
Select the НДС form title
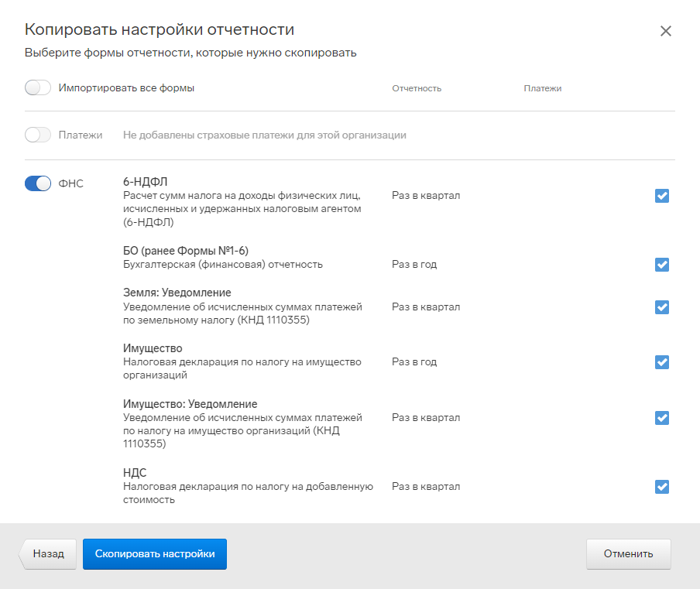[135, 473]
